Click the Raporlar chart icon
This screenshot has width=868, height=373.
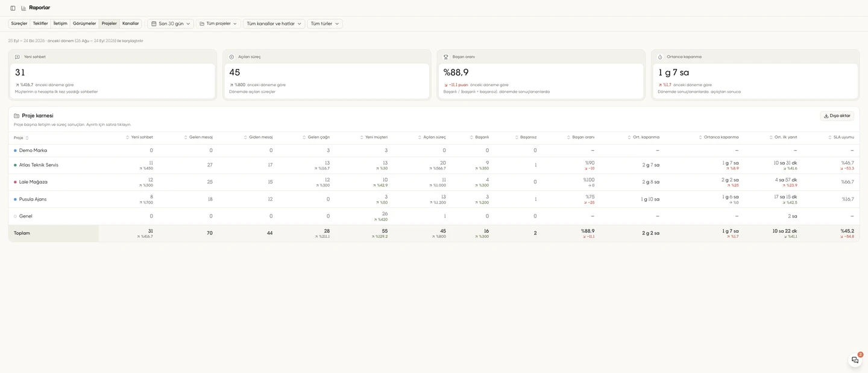coord(24,8)
